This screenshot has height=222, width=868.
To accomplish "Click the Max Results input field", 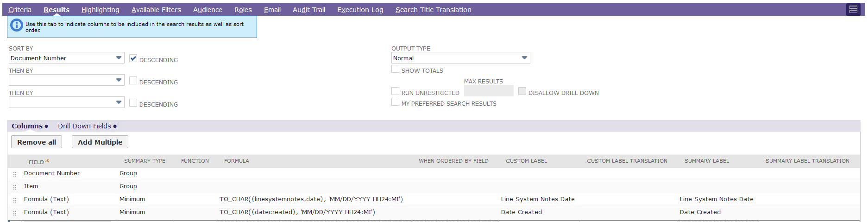I will click(489, 91).
